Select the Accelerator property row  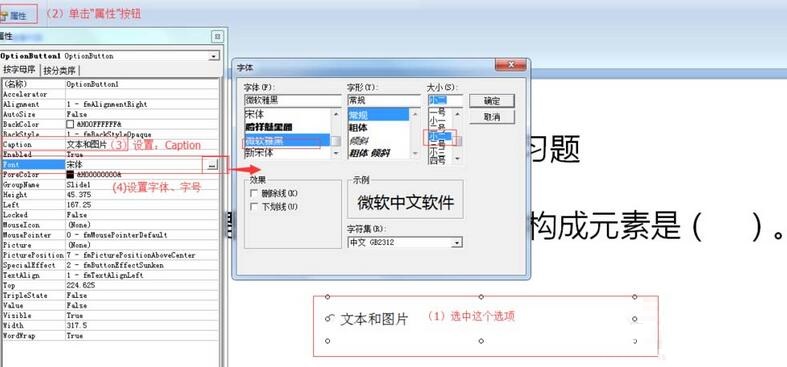[110, 94]
